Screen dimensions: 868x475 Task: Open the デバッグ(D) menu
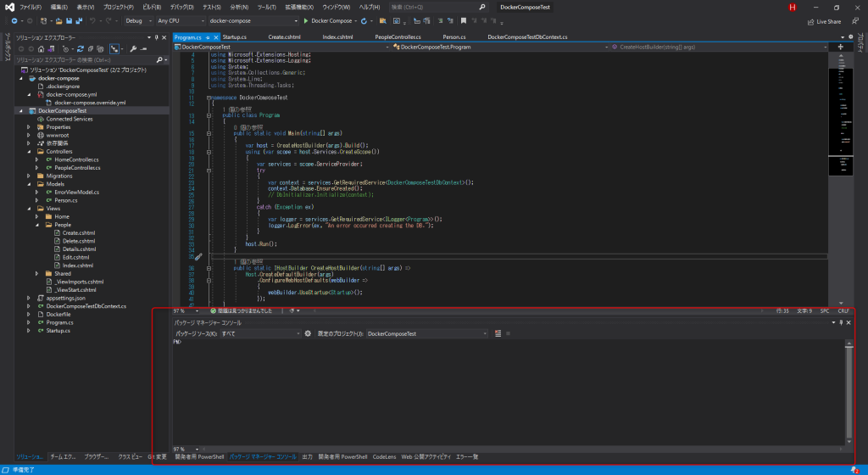click(x=181, y=7)
